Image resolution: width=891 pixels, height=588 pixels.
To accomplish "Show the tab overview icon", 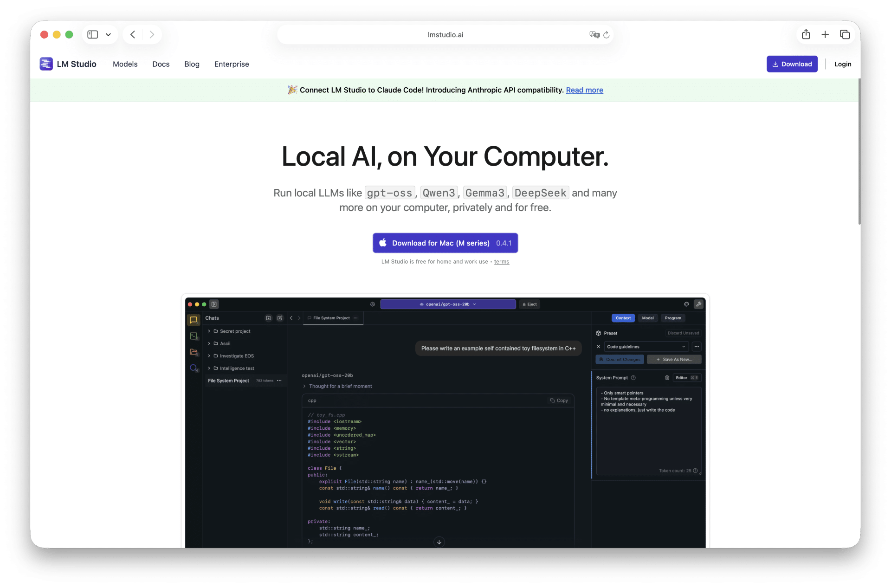I will 845,35.
